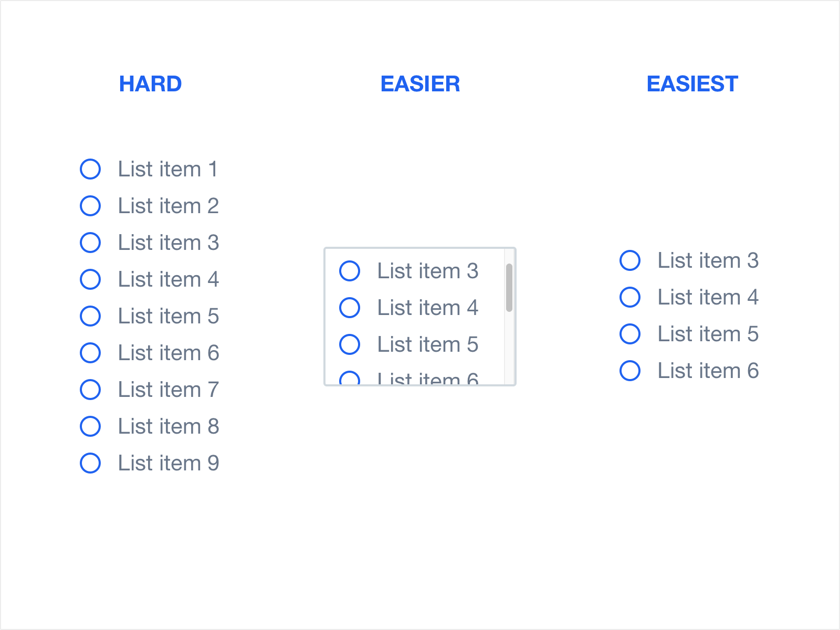Select List item 4 radio in HARD list
Screen dimensions: 840x630
[90, 279]
